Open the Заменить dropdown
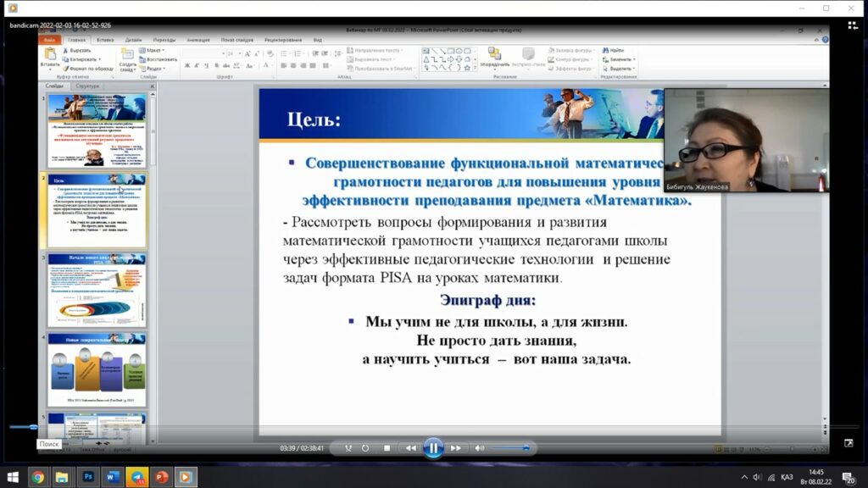Image resolution: width=868 pixels, height=488 pixels. click(x=618, y=59)
